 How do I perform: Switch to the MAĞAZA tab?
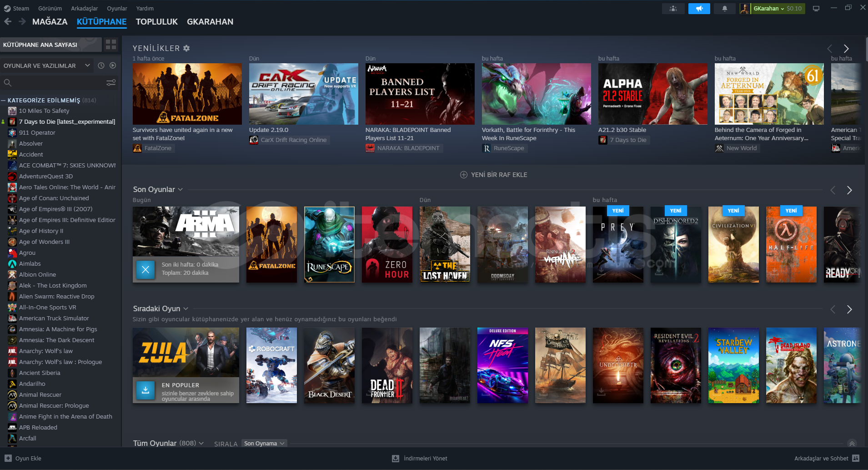[50, 21]
